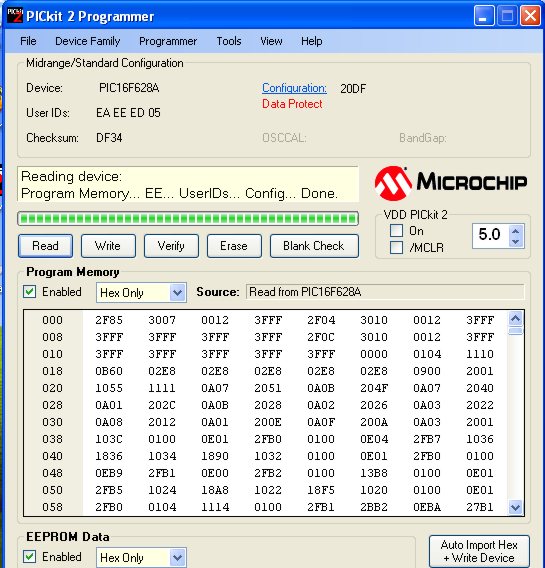Image resolution: width=545 pixels, height=568 pixels.
Task: Open the Device Family menu
Action: (x=88, y=41)
